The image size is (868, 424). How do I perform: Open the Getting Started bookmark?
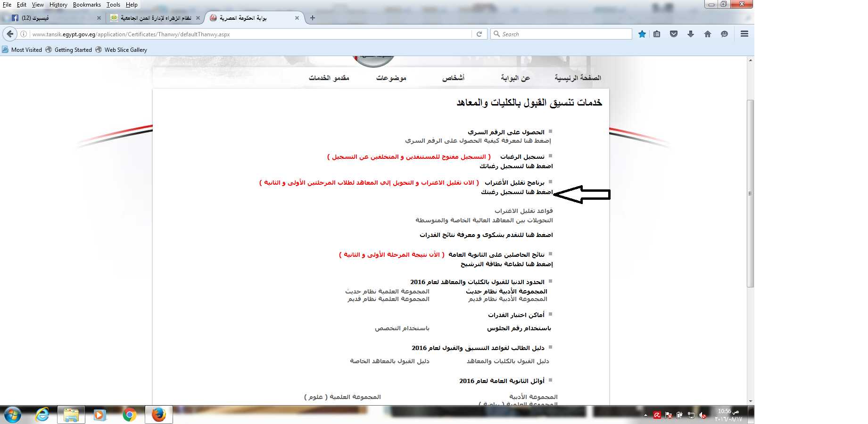[69, 49]
